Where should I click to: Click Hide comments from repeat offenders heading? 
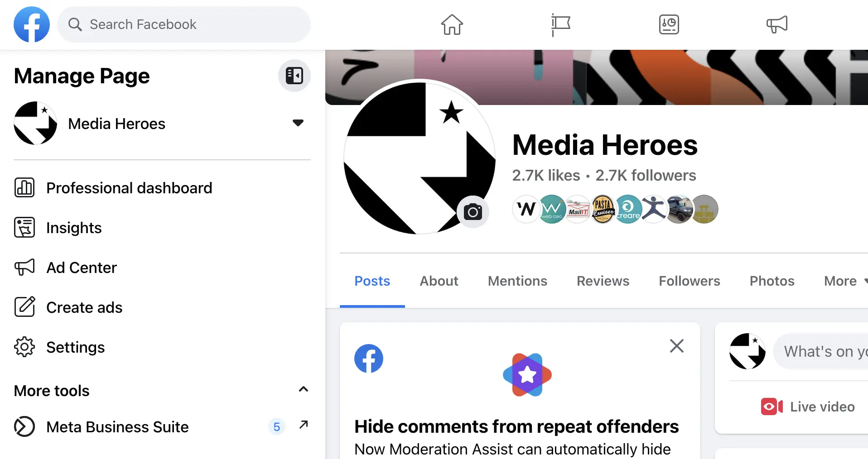point(516,426)
